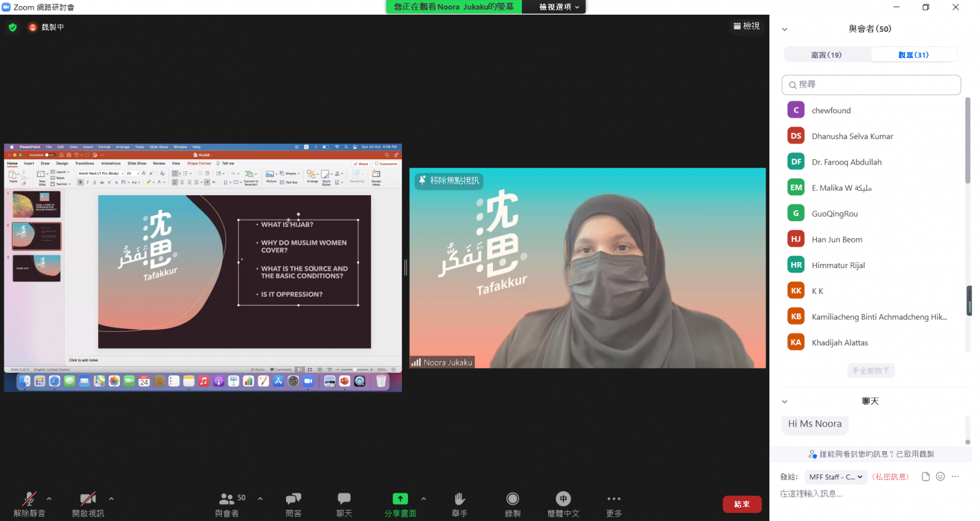The height and width of the screenshot is (521, 980).
Task: Open the chat panel icon
Action: [344, 499]
